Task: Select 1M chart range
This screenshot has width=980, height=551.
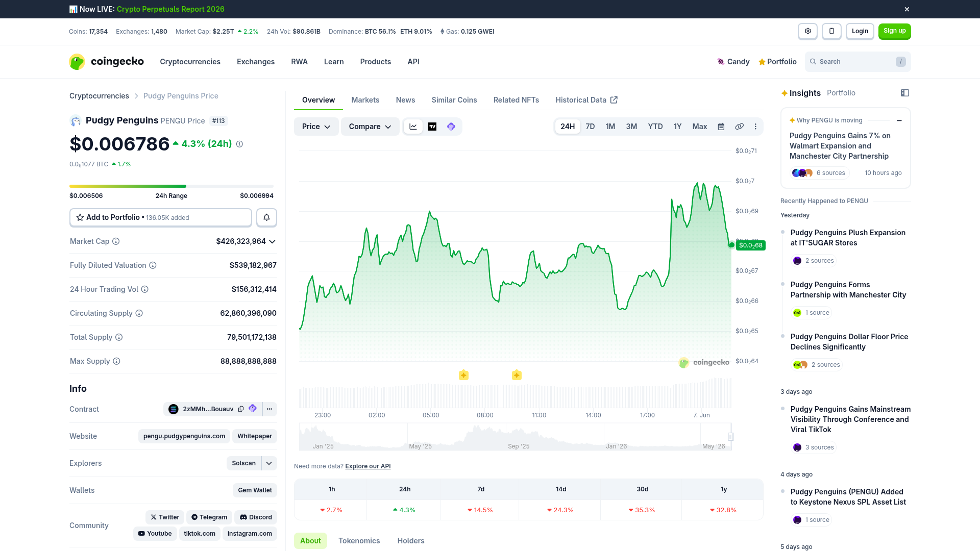Action: 610,127
